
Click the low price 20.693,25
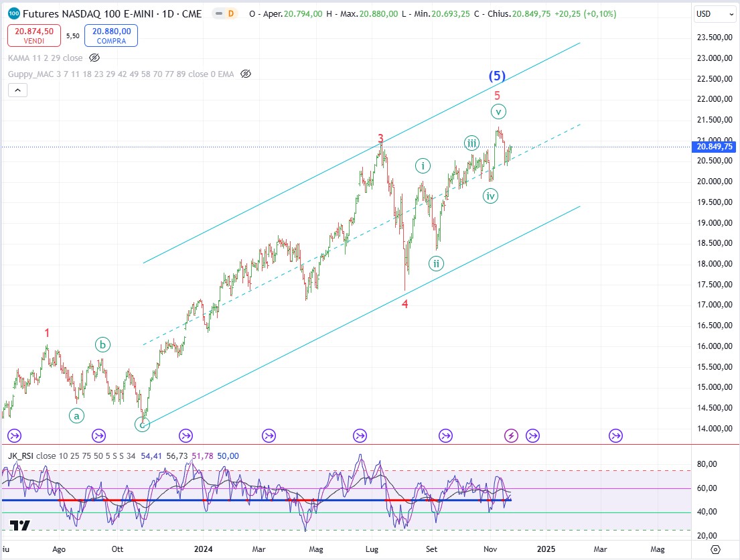tap(451, 13)
